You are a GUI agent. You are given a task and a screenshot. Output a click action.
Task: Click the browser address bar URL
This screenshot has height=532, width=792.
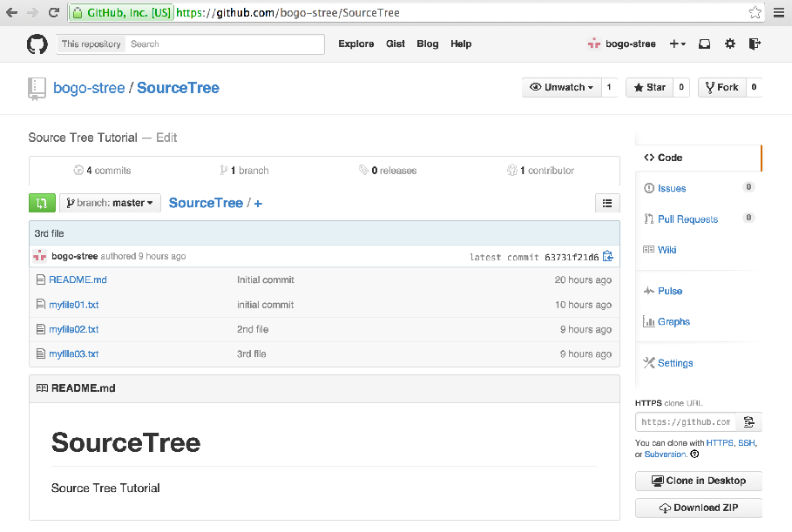pos(288,12)
